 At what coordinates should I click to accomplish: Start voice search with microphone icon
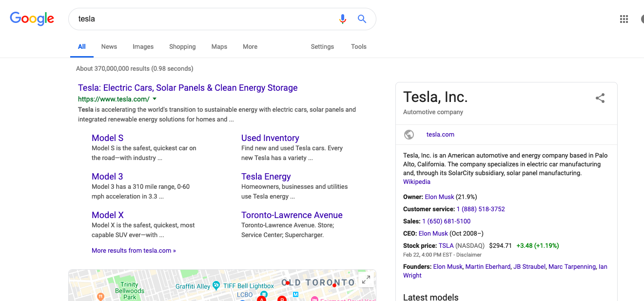(x=343, y=19)
